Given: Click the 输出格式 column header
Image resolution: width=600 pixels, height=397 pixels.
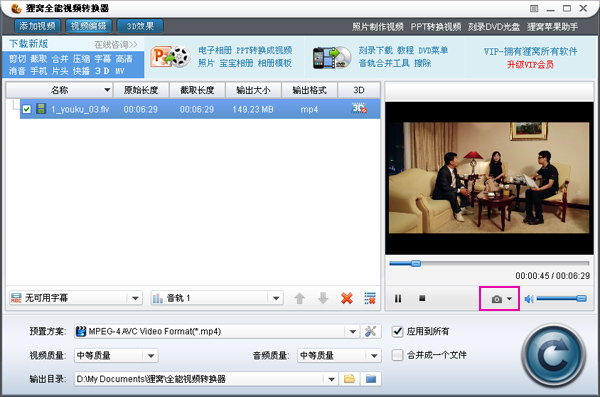Looking at the screenshot, I should (309, 90).
